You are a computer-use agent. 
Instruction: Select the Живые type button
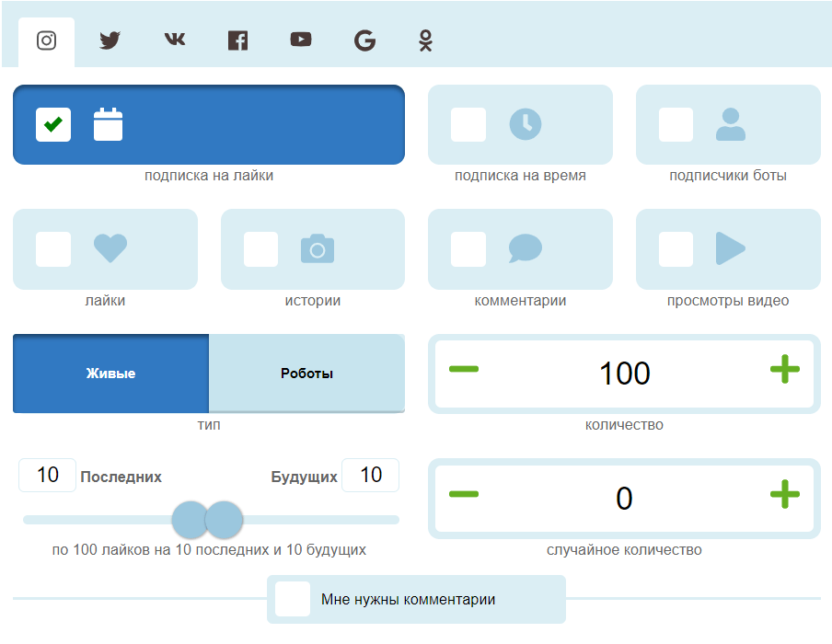point(110,374)
